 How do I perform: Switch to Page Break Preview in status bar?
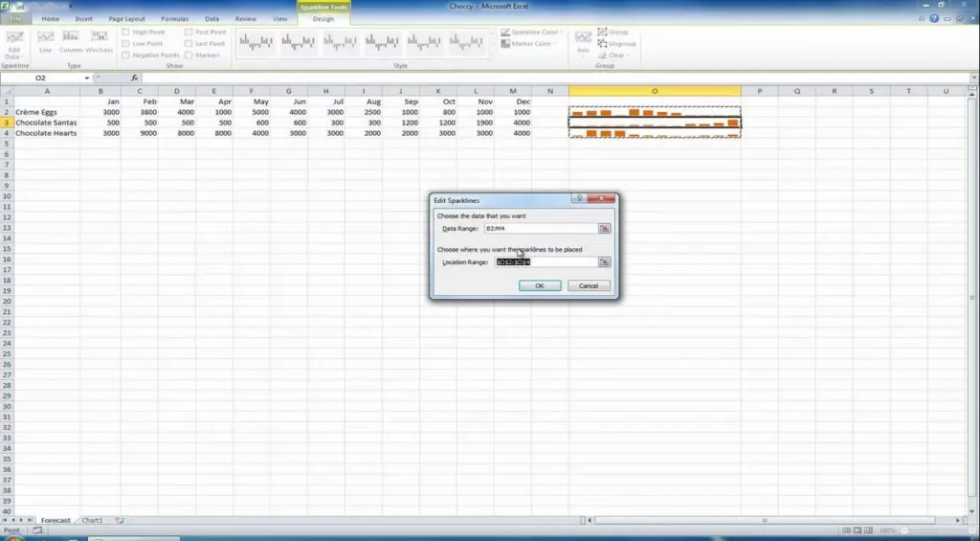[x=869, y=530]
